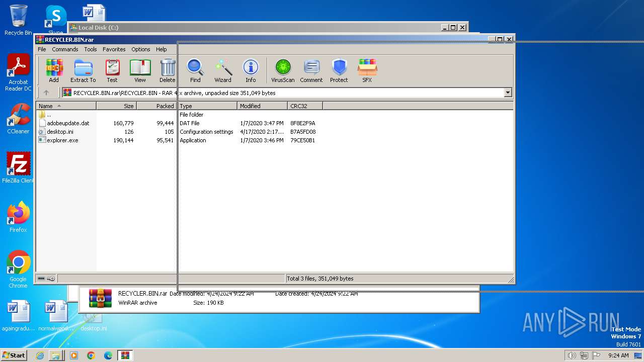This screenshot has height=362, width=644.
Task: Click the CRC32 value B7A5FD08
Action: click(303, 132)
